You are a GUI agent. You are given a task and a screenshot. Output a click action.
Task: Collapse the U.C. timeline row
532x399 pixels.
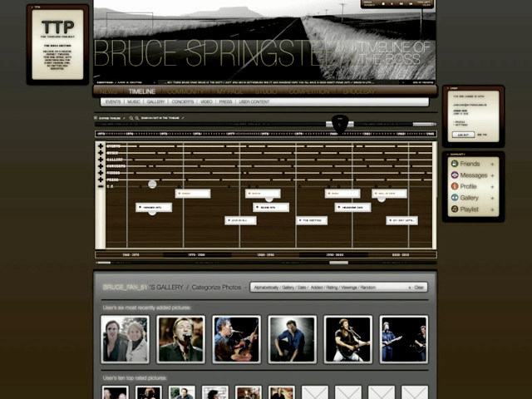(x=101, y=186)
